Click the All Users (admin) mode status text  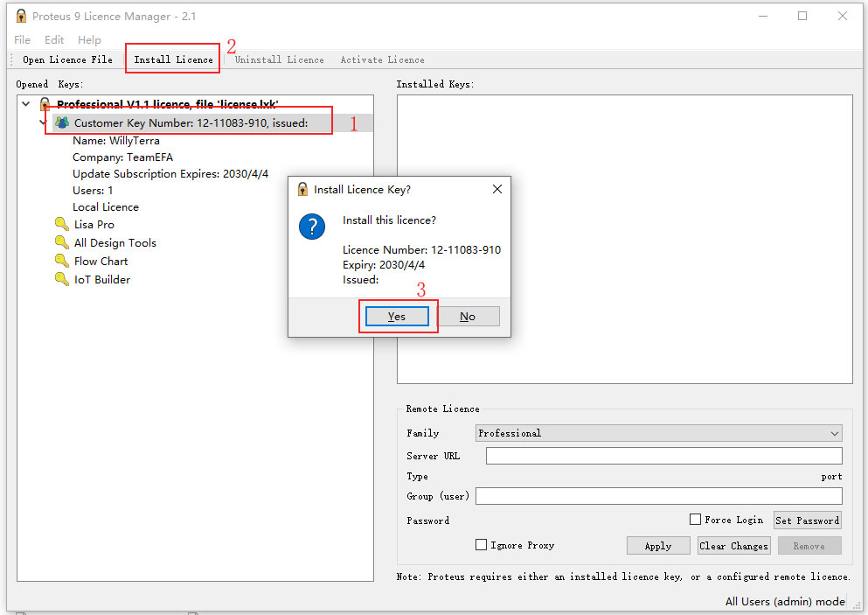click(x=785, y=601)
